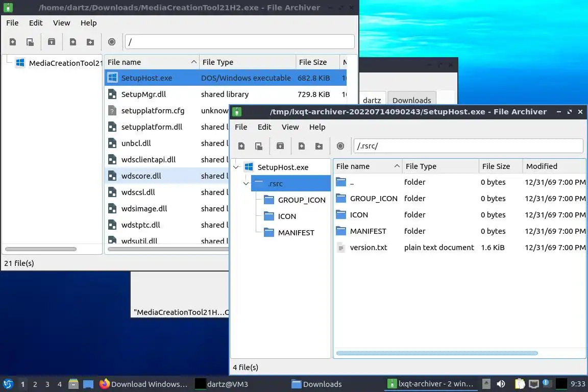The height and width of the screenshot is (392, 588).
Task: Click Add folder icon in SetupHost.exe window toolbar
Action: pos(318,146)
